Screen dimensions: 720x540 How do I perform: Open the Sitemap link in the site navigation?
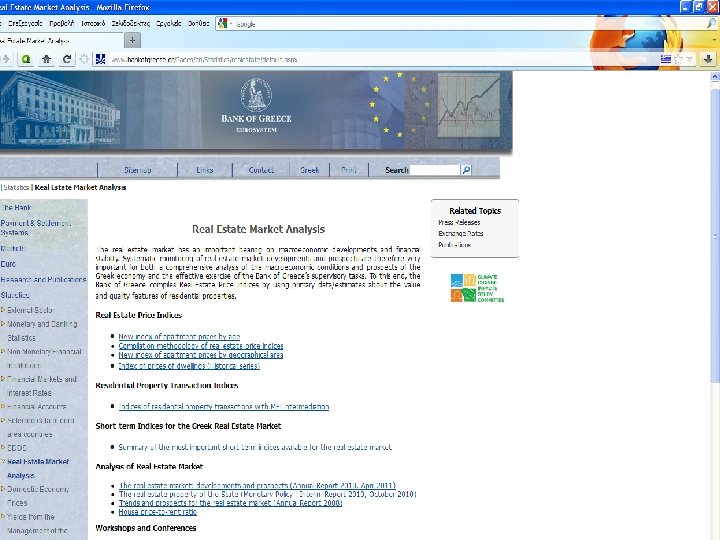(x=138, y=170)
